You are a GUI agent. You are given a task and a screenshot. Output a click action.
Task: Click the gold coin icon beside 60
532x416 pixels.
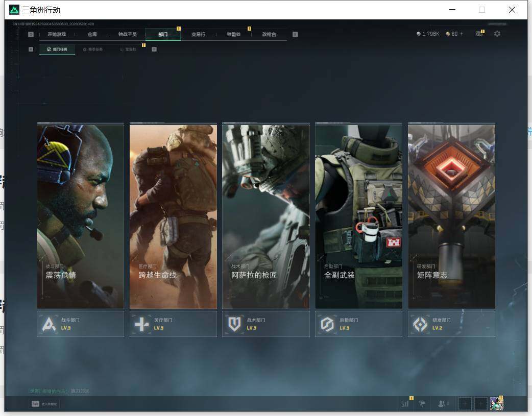coord(448,34)
